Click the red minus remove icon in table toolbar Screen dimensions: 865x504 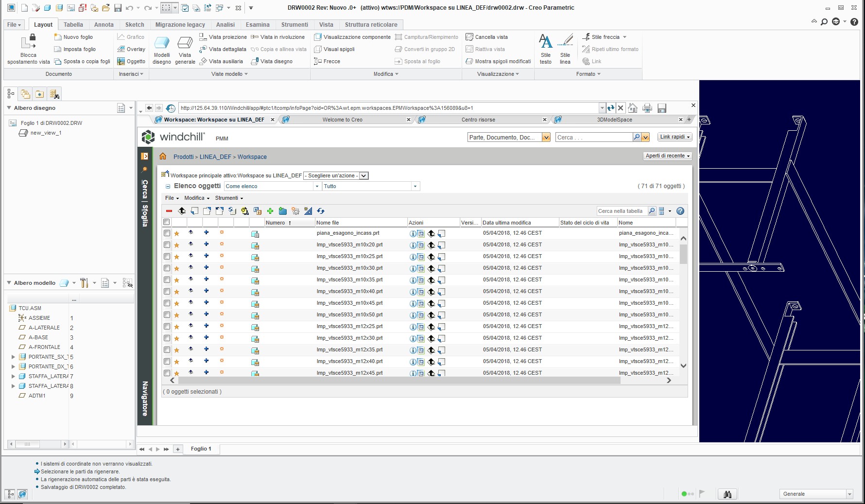tap(169, 211)
